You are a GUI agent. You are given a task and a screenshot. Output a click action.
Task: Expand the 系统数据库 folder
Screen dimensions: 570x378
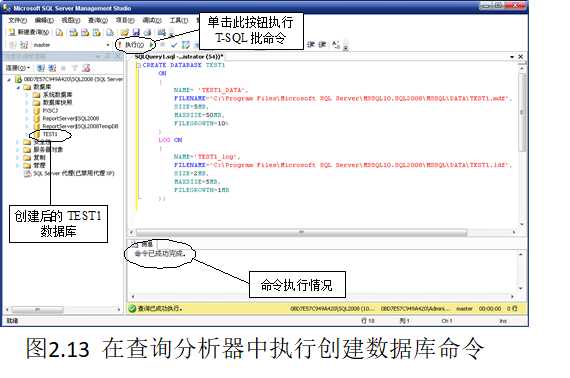coord(27,95)
